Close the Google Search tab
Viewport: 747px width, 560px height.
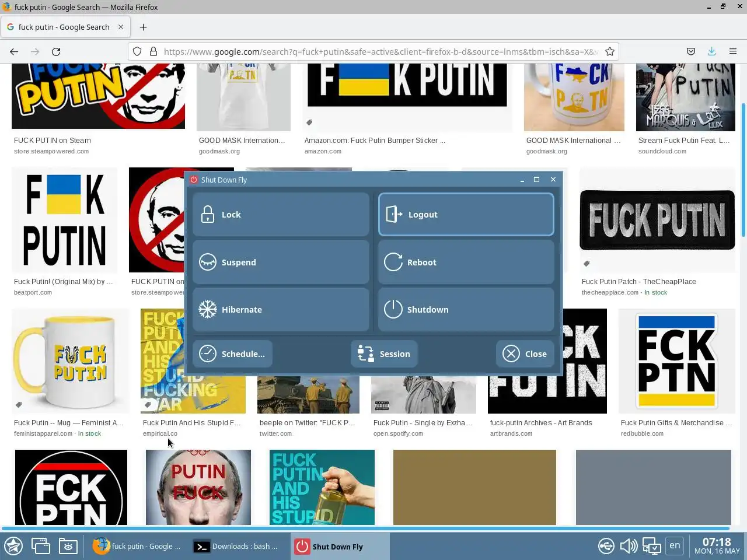pos(121,27)
